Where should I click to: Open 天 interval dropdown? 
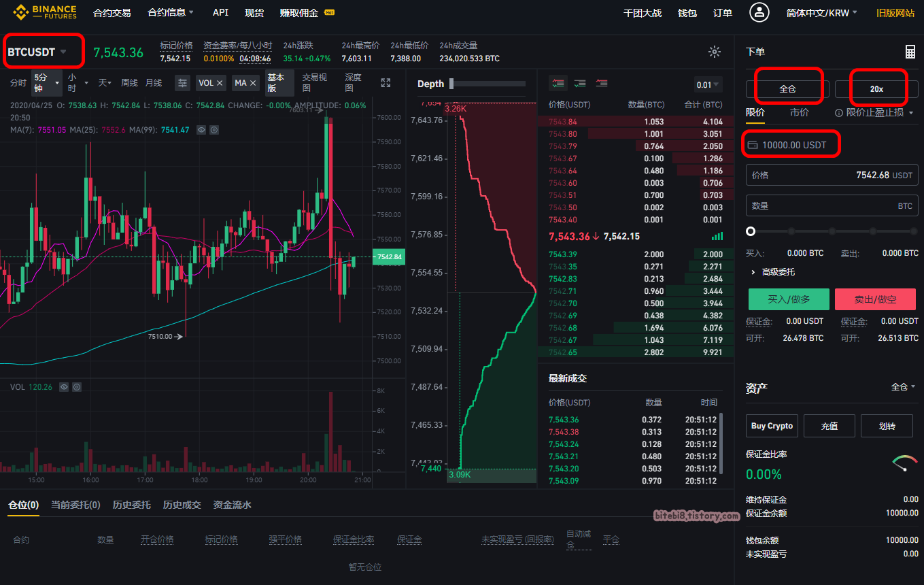tap(105, 82)
